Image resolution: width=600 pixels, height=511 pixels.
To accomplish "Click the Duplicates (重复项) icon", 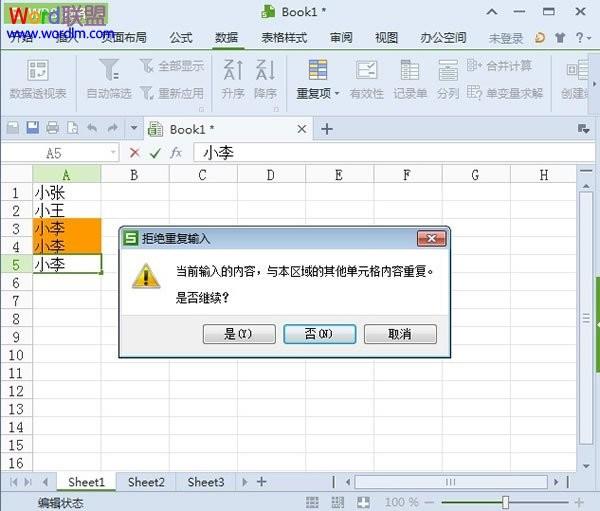I will 318,70.
